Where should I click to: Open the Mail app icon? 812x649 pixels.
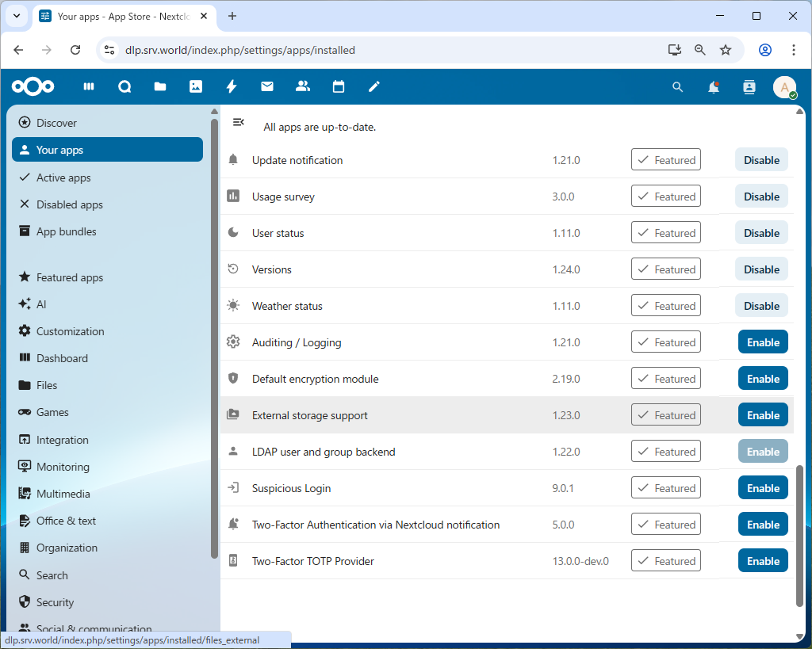pos(267,87)
